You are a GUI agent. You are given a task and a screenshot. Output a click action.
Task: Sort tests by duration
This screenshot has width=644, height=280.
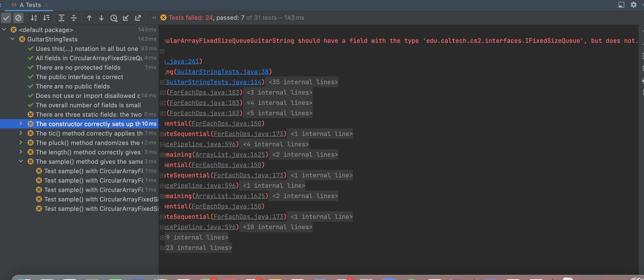click(46, 18)
